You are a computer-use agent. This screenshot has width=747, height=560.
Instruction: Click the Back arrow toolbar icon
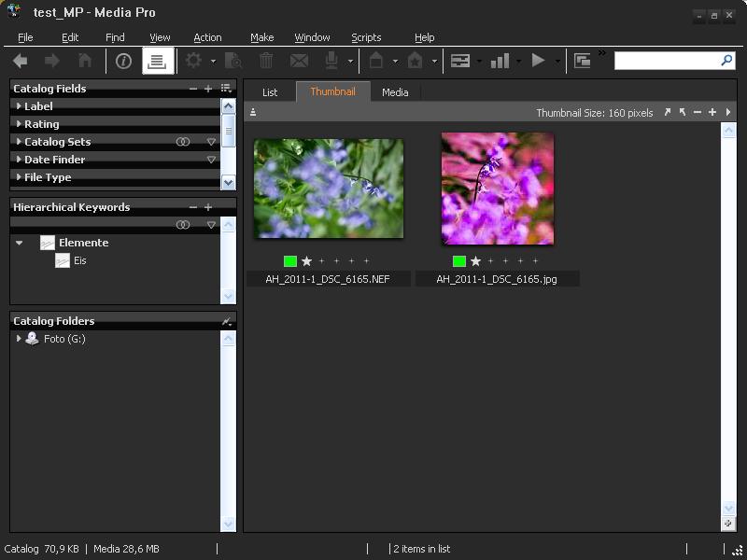point(20,61)
